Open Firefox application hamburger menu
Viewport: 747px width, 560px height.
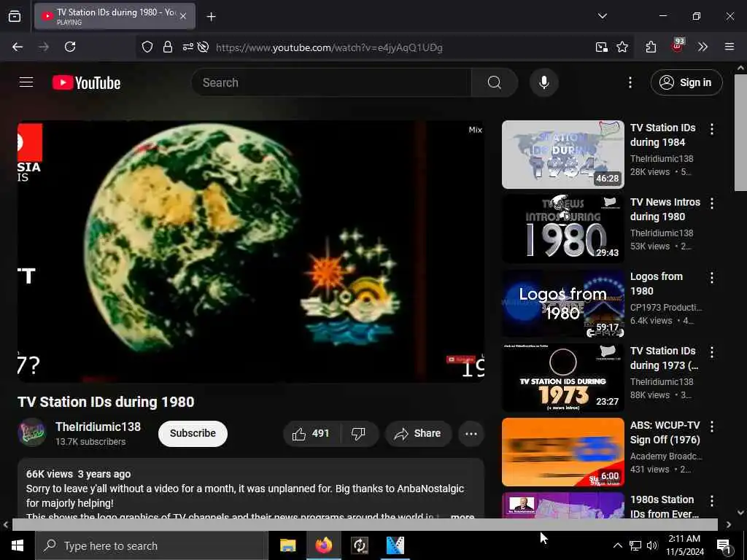point(729,47)
